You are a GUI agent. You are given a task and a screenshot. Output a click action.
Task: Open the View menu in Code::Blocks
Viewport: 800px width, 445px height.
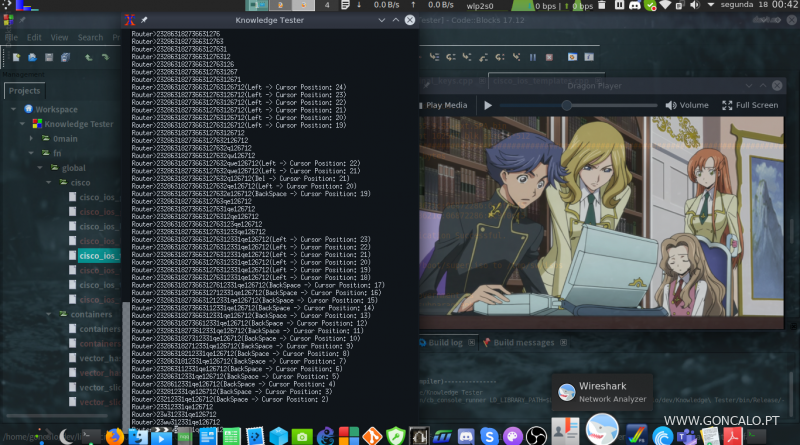pos(59,37)
